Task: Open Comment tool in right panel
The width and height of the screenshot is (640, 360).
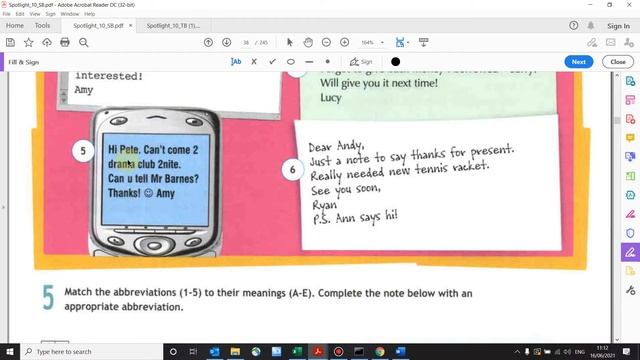Action: click(x=630, y=138)
